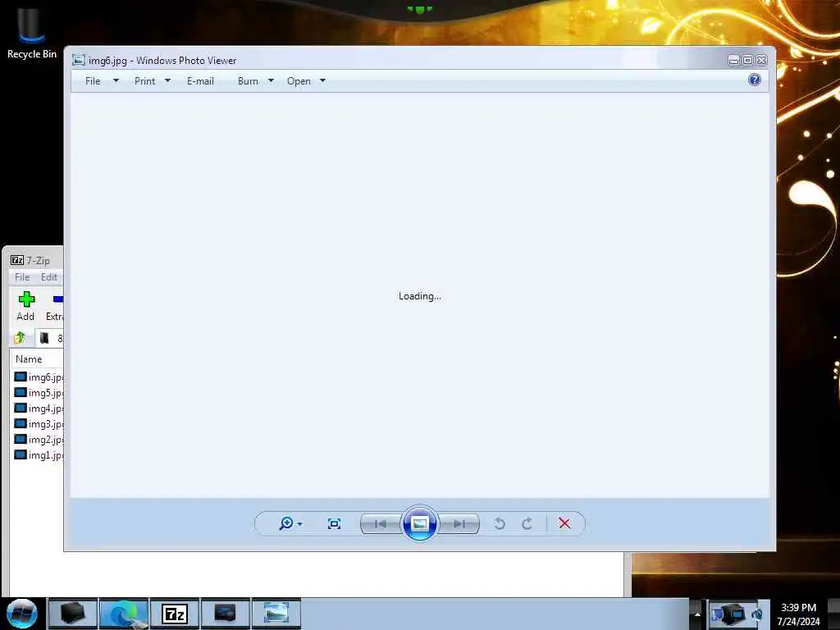Viewport: 840px width, 630px height.
Task: Click the actual size fit button
Action: click(x=334, y=524)
